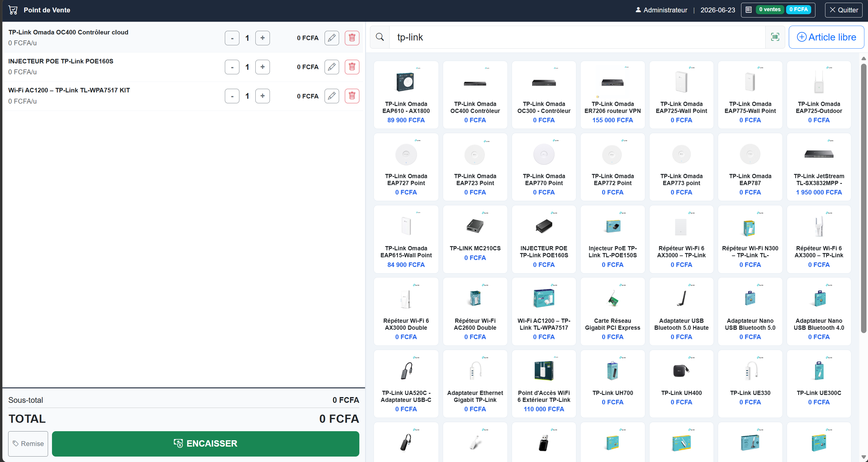Add Adaptateur Nano USB Bluetooth 4.0

819,312
